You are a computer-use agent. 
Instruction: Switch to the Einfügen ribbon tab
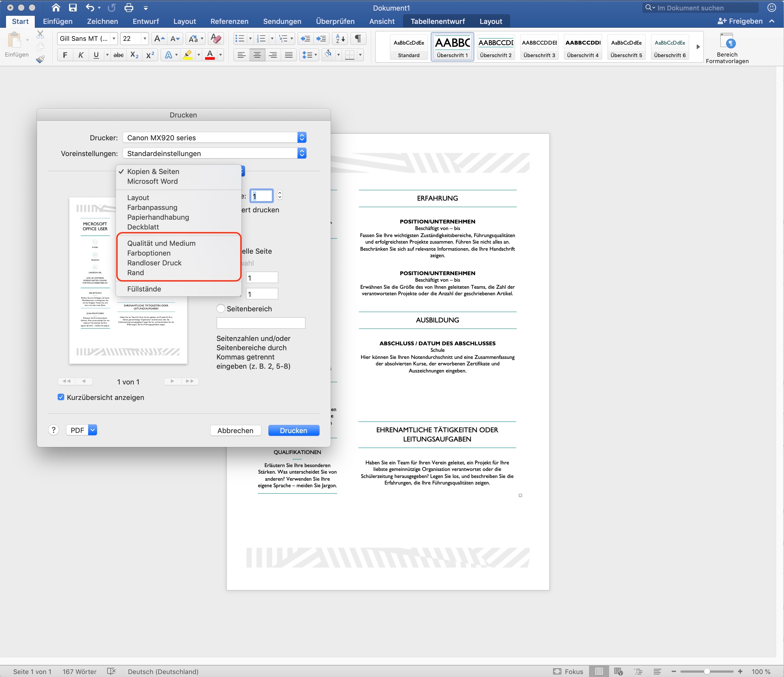57,21
